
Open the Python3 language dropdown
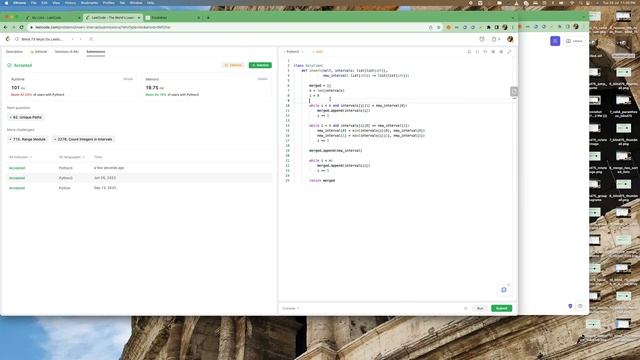point(294,52)
